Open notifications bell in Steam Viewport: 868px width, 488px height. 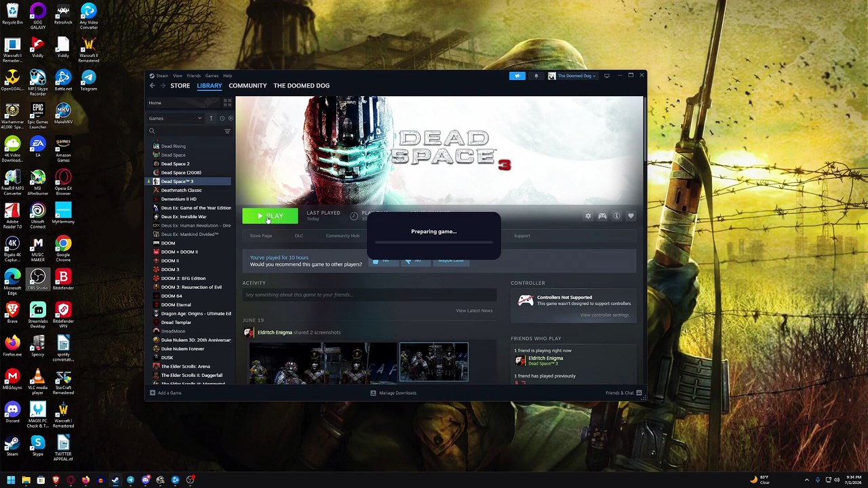tap(536, 76)
